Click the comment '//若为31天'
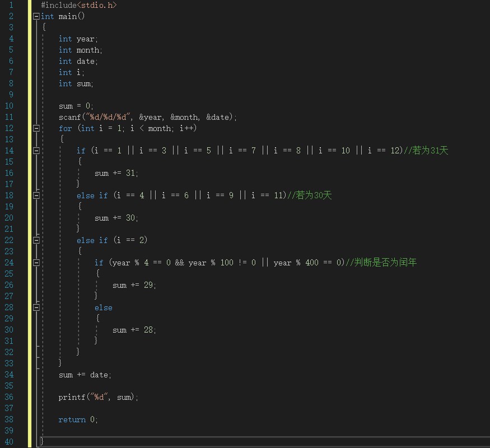This screenshot has width=490, height=448. [426, 150]
